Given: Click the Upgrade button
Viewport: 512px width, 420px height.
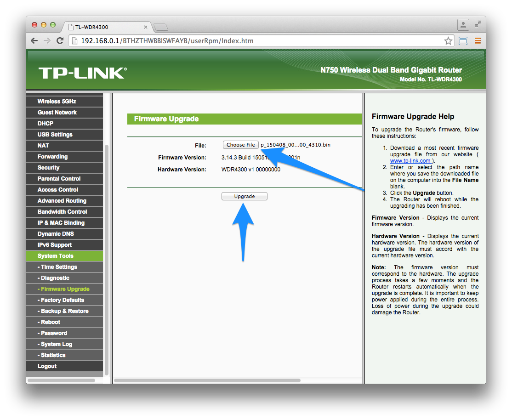Looking at the screenshot, I should [244, 196].
